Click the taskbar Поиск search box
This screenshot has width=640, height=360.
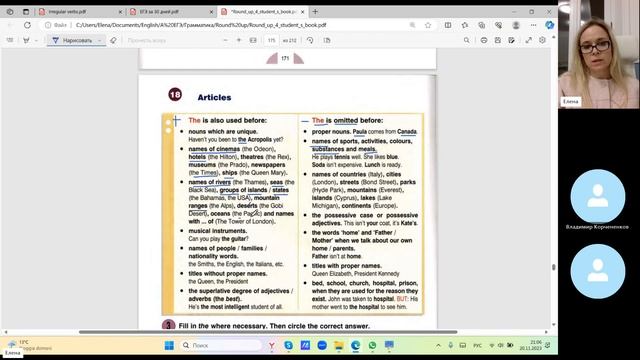pos(221,345)
